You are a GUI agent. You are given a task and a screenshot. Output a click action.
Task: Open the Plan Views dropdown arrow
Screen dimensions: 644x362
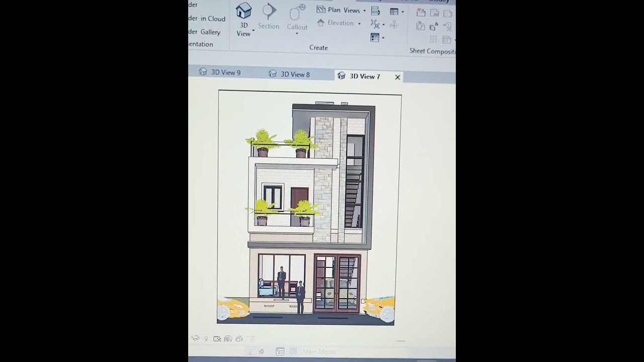tap(364, 11)
